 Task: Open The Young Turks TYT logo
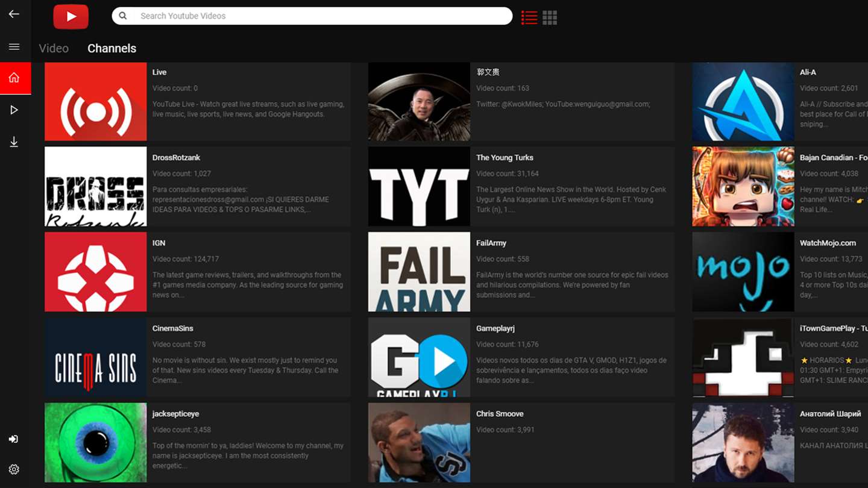click(x=419, y=187)
